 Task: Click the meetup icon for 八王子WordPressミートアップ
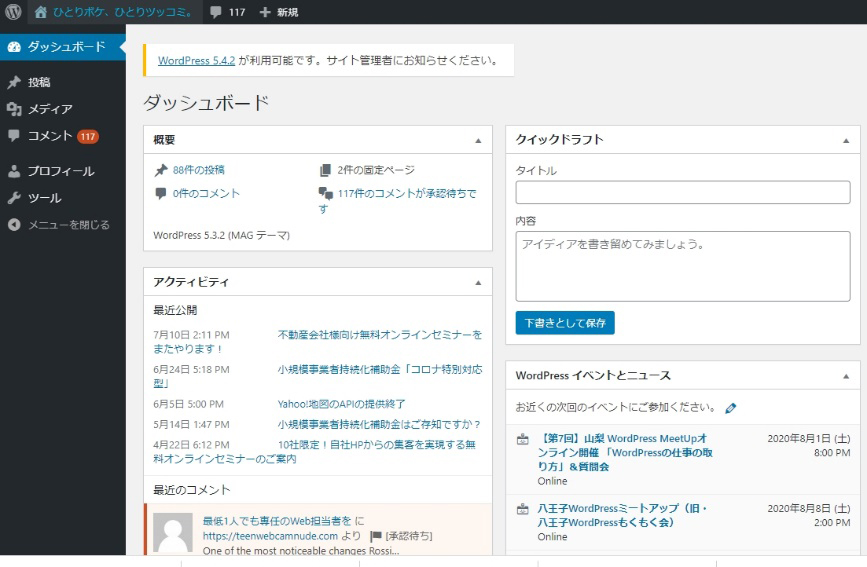(x=523, y=509)
